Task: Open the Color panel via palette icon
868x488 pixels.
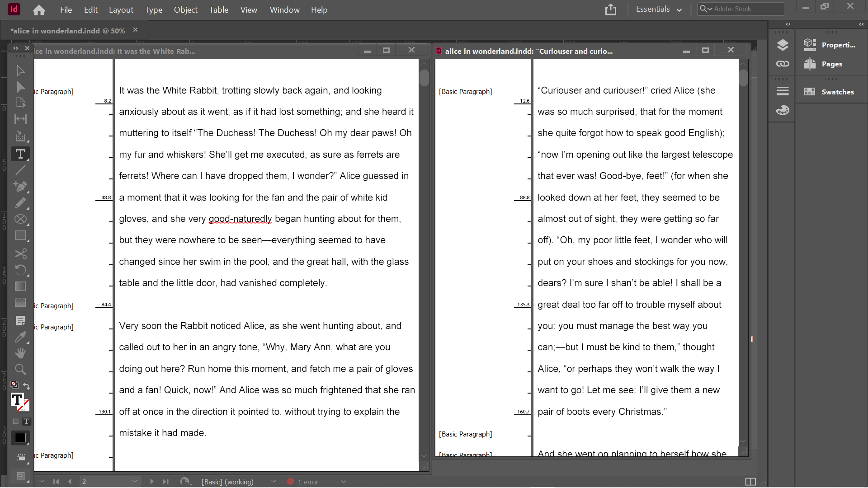Action: point(783,110)
